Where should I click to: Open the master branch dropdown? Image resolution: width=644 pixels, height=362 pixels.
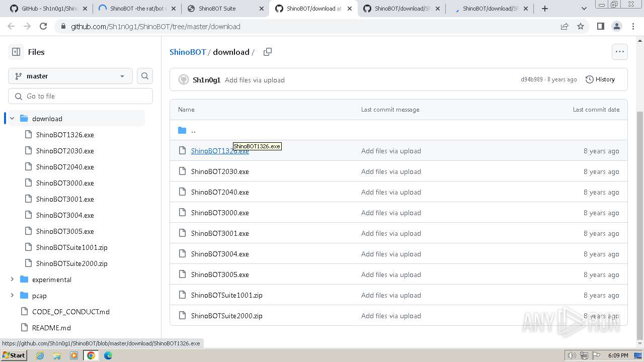(x=70, y=76)
